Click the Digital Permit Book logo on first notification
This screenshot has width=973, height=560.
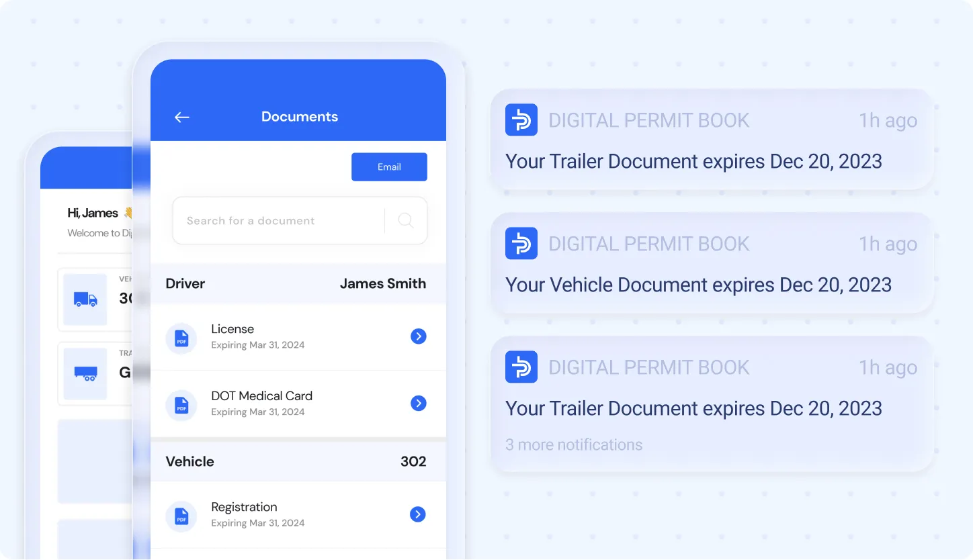(521, 120)
